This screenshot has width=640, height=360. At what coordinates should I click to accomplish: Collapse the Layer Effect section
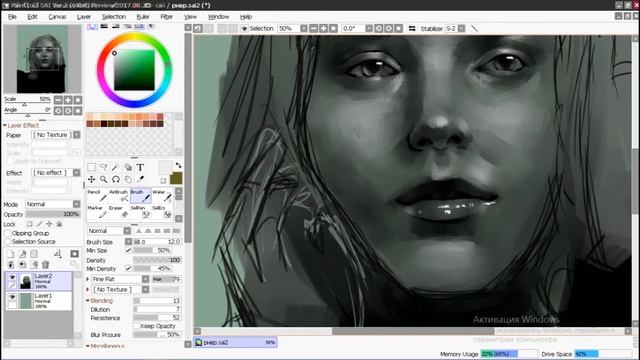[x=5, y=125]
